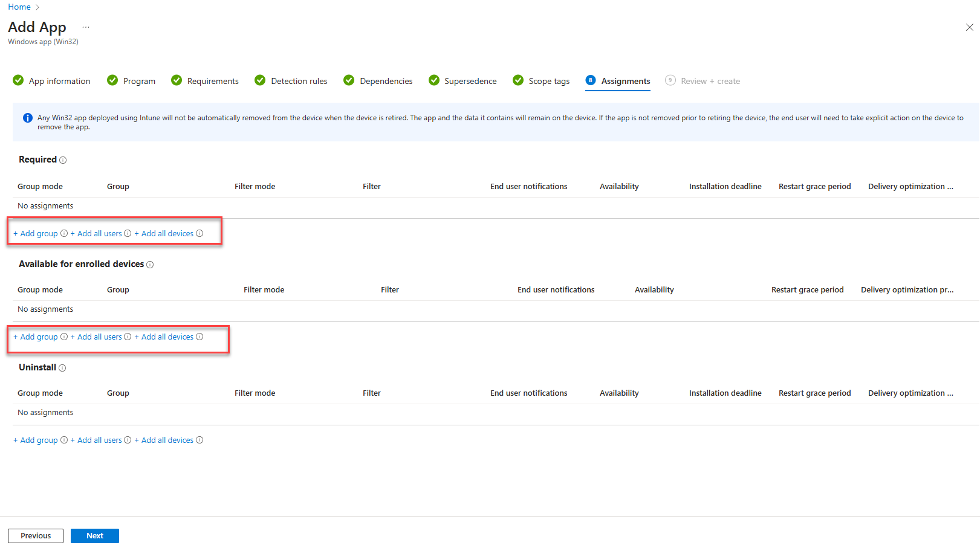Click the info icon next to Required heading

tap(63, 160)
